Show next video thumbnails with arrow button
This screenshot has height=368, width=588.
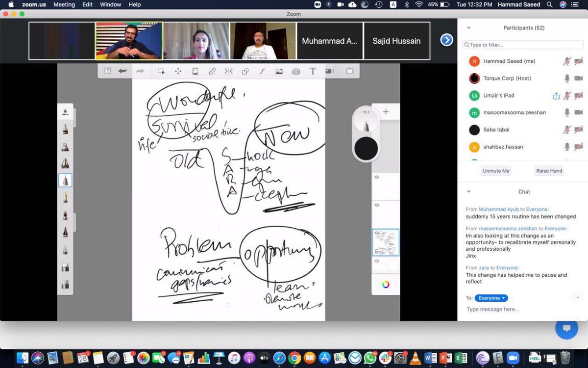coord(447,40)
